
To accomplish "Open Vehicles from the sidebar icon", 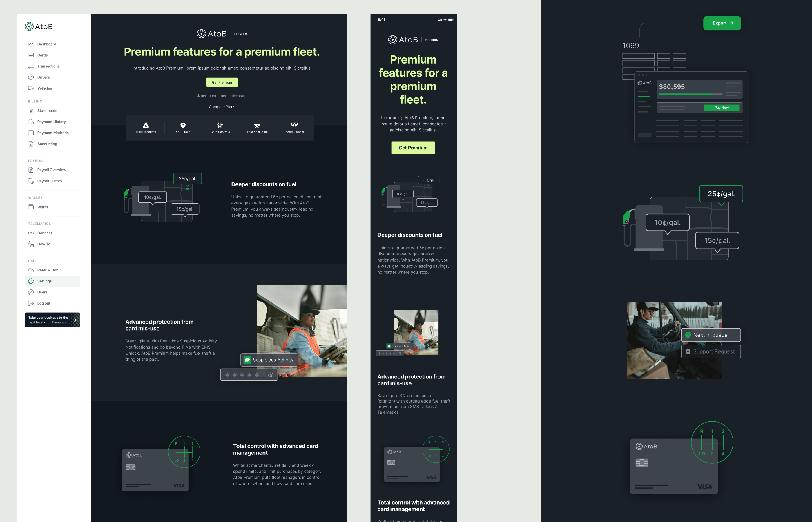I will 31,88.
